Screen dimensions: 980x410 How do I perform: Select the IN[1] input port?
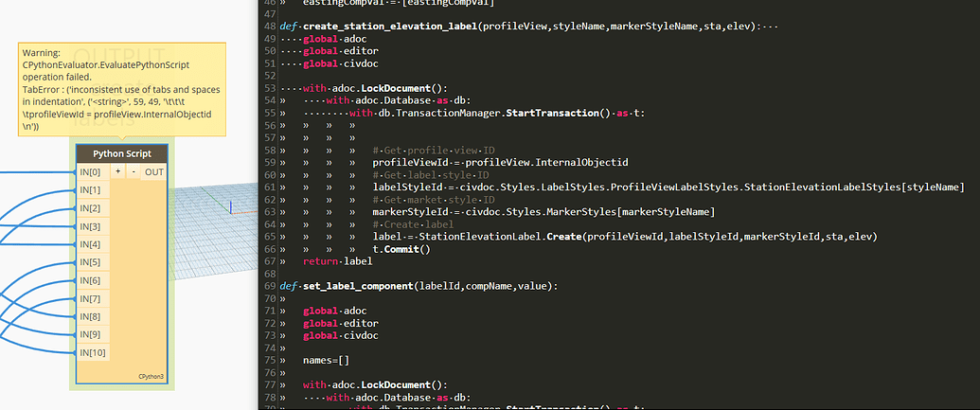click(93, 190)
